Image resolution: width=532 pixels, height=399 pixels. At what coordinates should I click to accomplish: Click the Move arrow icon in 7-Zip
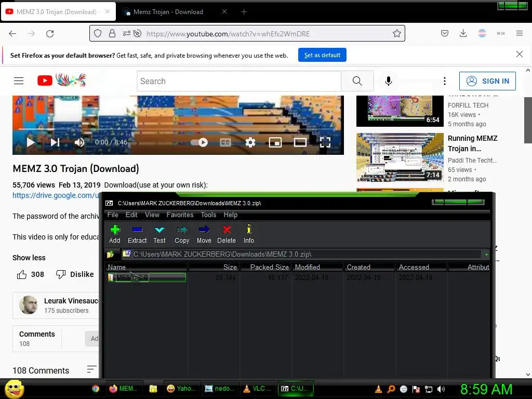tap(204, 234)
